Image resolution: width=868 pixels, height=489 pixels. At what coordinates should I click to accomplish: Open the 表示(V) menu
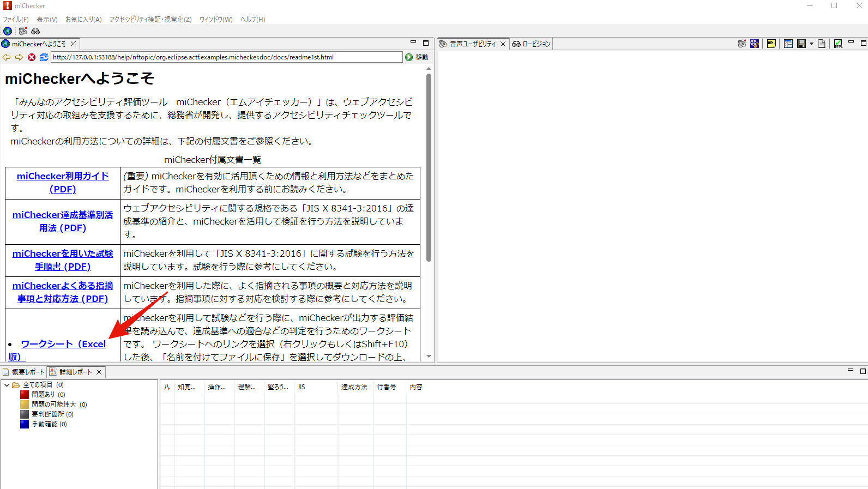(47, 20)
